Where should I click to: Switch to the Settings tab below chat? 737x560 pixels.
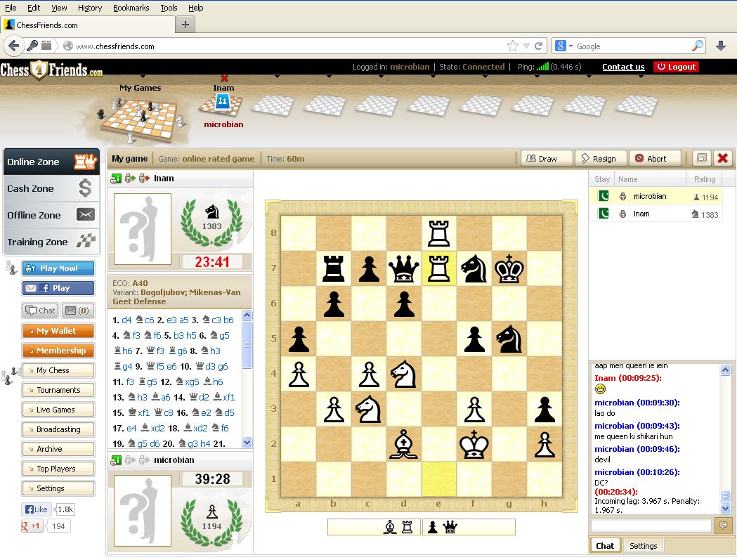643,545
